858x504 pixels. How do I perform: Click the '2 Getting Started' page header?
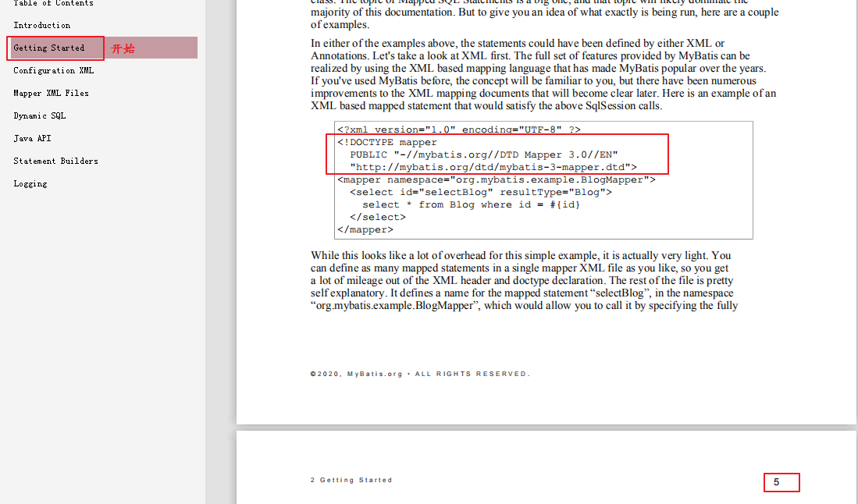point(351,480)
